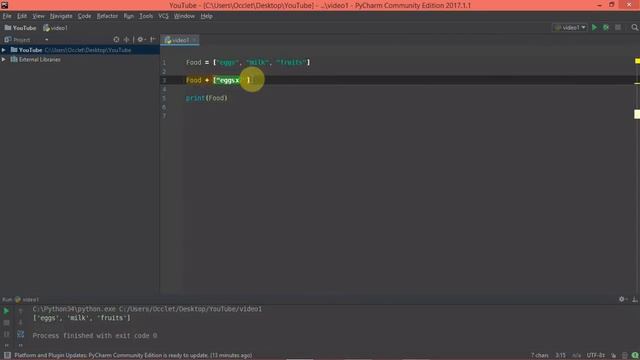Screen dimensions: 640x360
Task: Open the Refactor menu
Action: pos(107,16)
